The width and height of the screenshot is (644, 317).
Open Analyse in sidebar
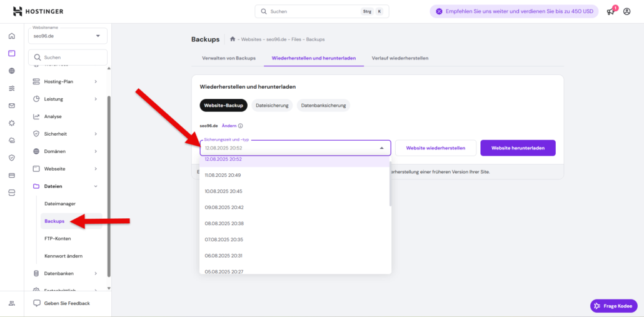click(53, 117)
